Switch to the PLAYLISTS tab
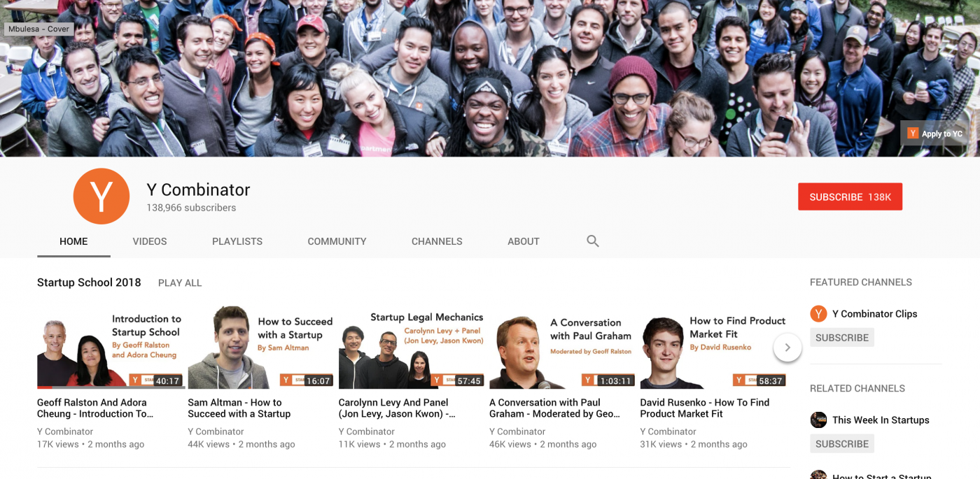Screen dimensions: 980x479 [237, 241]
